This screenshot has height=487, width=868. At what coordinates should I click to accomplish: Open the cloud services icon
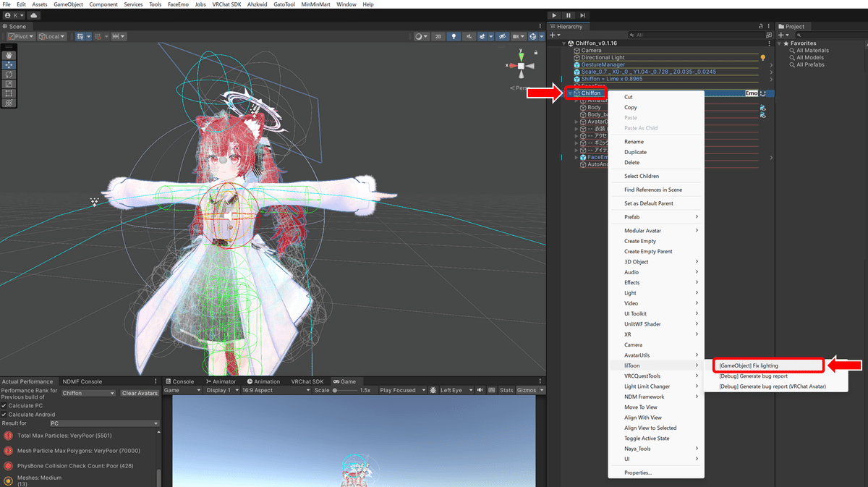35,14
